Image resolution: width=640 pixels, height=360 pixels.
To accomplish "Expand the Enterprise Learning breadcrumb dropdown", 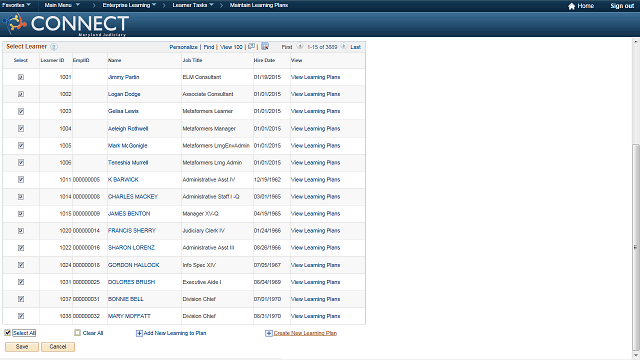I will tap(129, 5).
